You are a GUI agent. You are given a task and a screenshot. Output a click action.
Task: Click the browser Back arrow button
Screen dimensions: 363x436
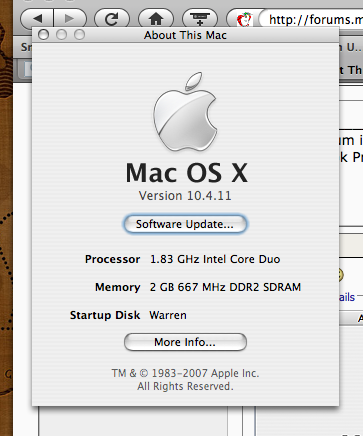click(x=37, y=19)
